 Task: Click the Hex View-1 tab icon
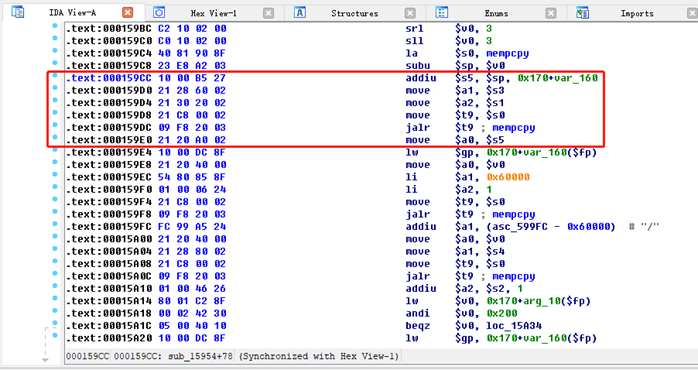[159, 12]
